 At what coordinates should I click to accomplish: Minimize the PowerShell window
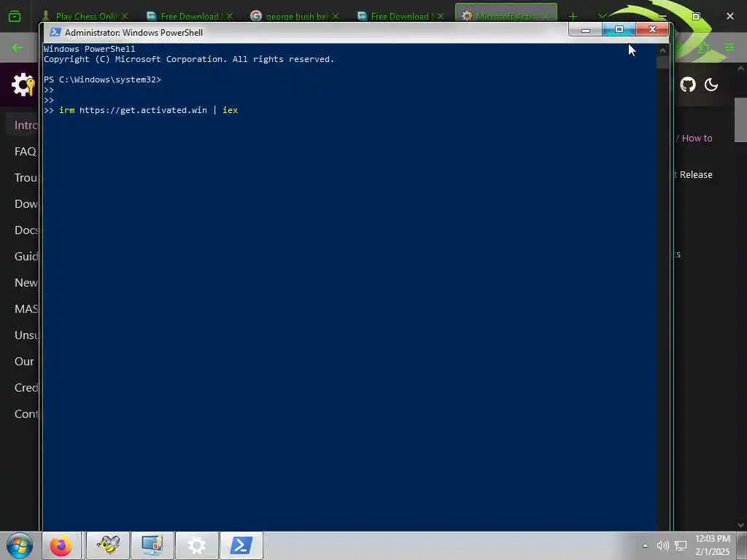[586, 29]
